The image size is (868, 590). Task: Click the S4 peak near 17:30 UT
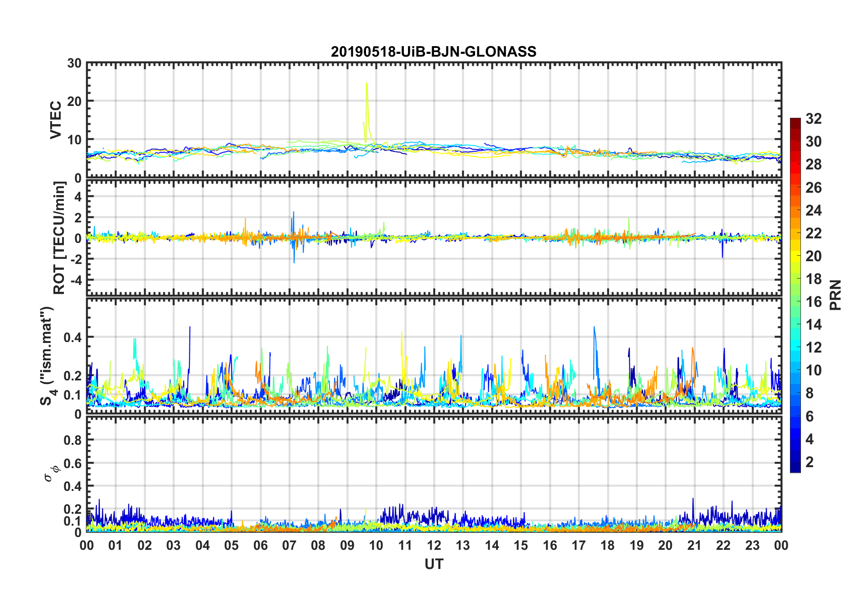tap(594, 327)
